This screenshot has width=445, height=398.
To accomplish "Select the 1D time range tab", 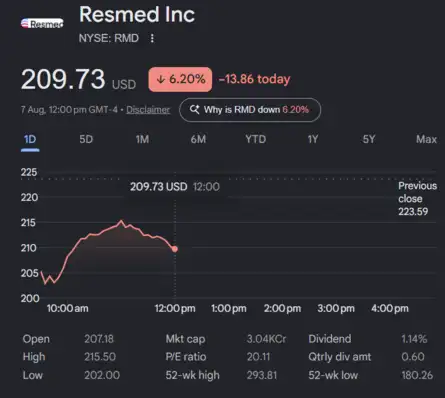I will (30, 139).
